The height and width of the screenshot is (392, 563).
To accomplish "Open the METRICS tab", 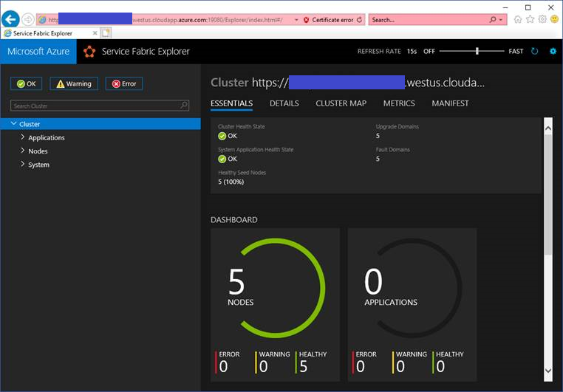I will (x=399, y=103).
